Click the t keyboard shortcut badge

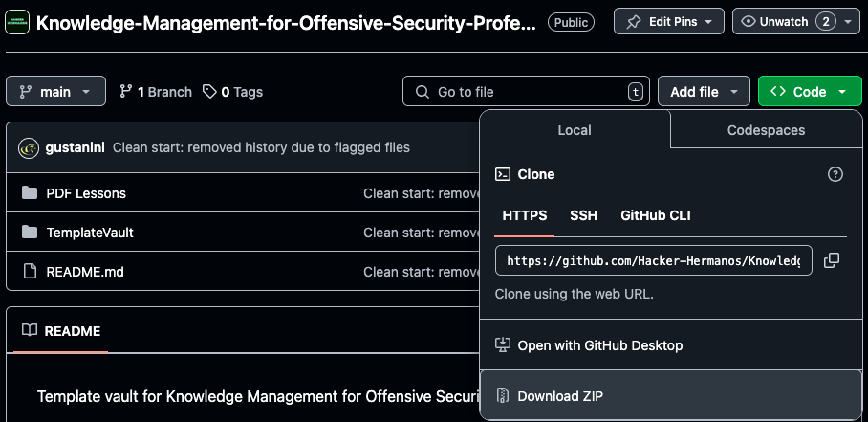[636, 91]
